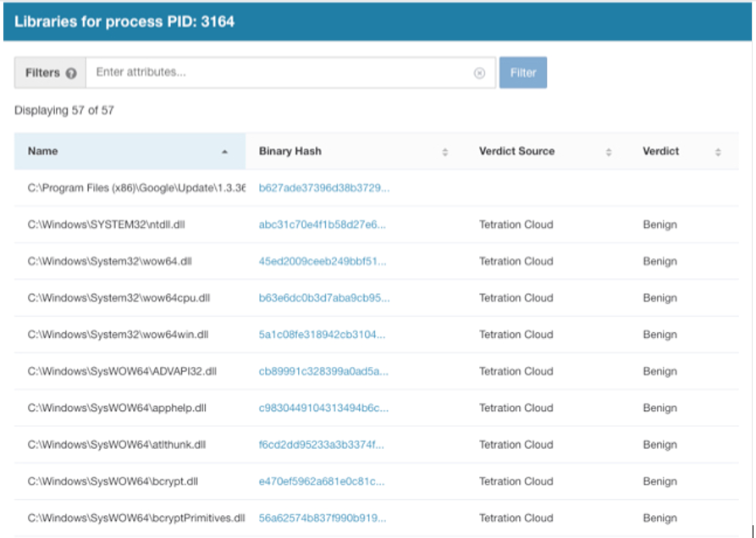The image size is (756, 538).
Task: Open hash link 56a62574b837f990b919 for bcryptPrimitives.dll
Action: click(x=322, y=518)
